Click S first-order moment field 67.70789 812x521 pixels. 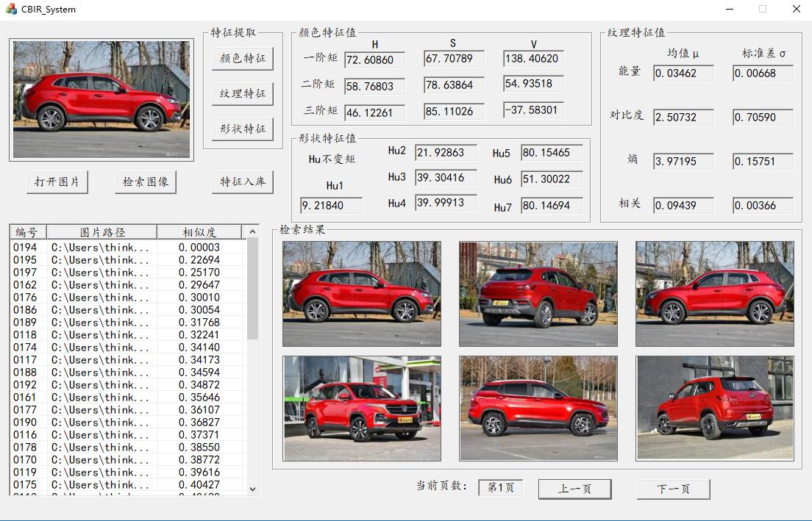454,59
